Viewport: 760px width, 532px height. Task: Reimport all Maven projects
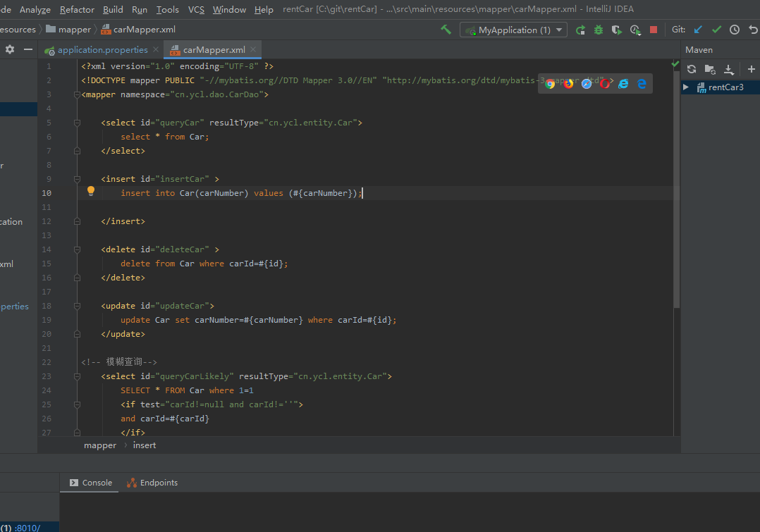pos(692,69)
